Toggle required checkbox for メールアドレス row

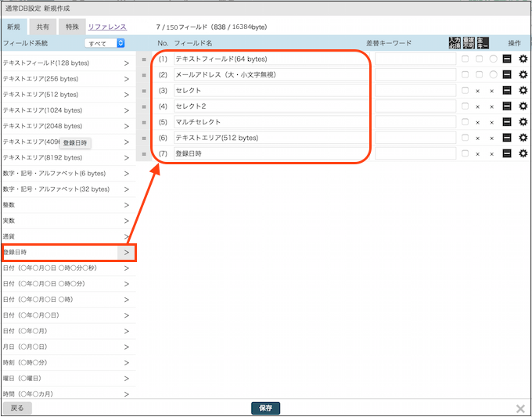(465, 74)
